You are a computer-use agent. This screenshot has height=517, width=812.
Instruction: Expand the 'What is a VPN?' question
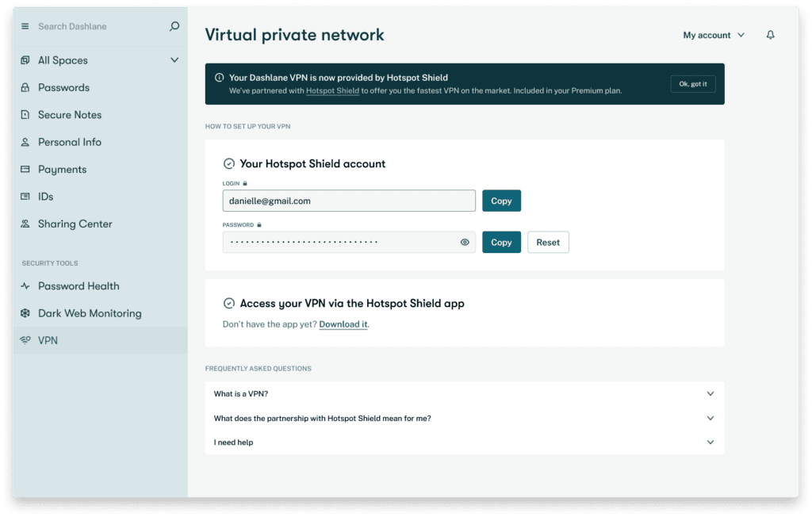tap(710, 393)
